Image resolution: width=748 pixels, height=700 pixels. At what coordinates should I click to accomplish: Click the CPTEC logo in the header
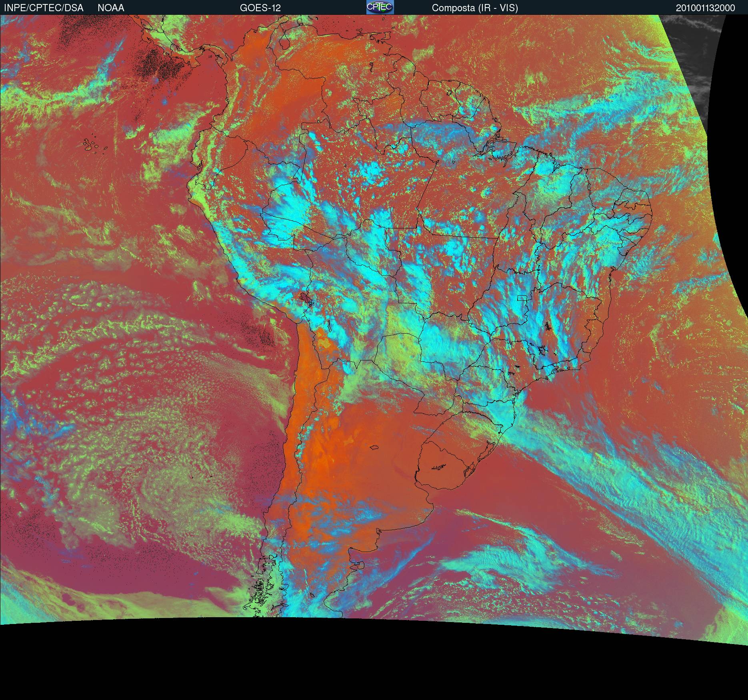coord(380,7)
